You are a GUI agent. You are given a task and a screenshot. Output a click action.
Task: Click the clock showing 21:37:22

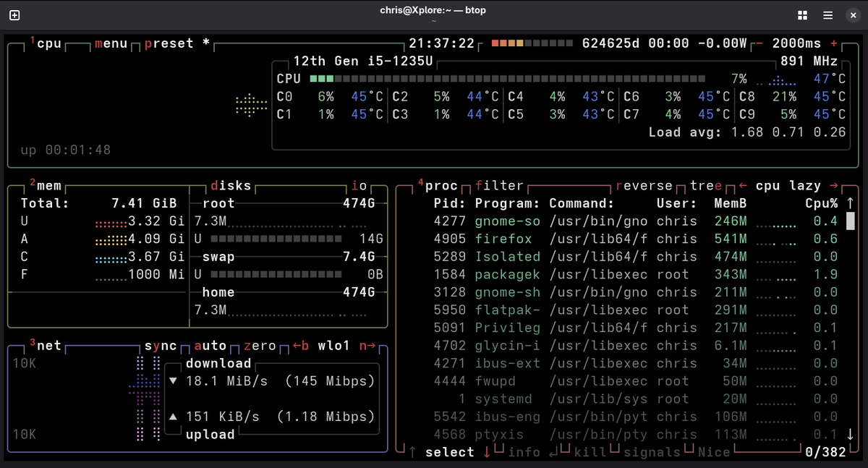(441, 43)
